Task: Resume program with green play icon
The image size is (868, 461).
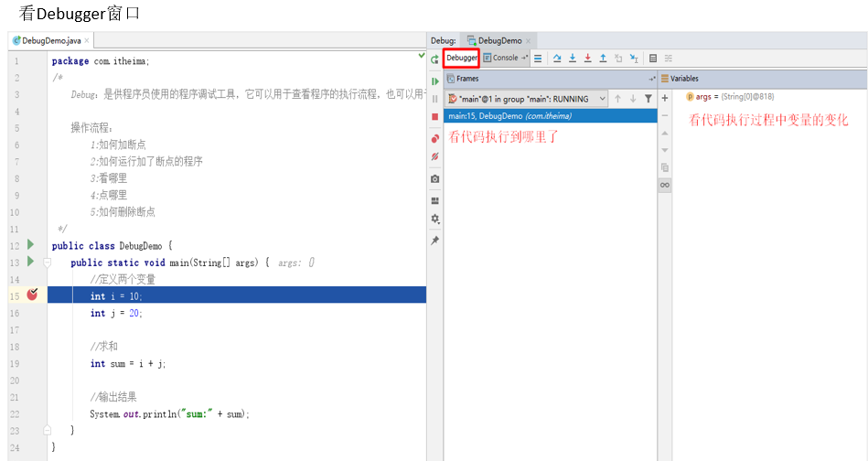Action: point(435,80)
